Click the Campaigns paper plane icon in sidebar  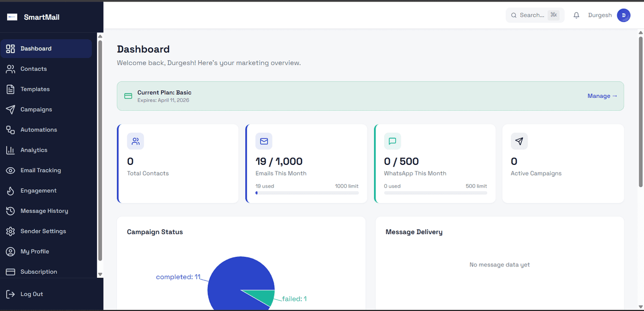coord(10,110)
